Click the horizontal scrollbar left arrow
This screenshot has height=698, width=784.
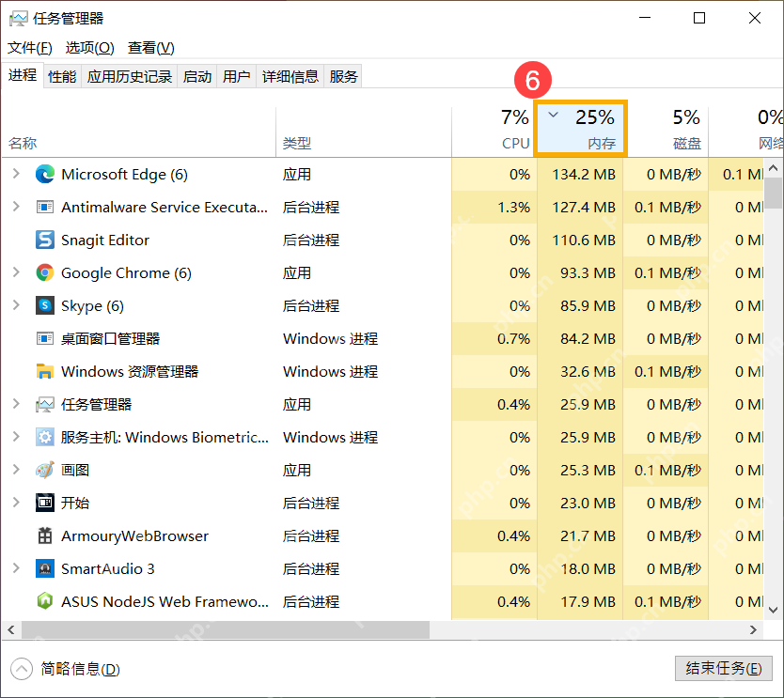11,630
